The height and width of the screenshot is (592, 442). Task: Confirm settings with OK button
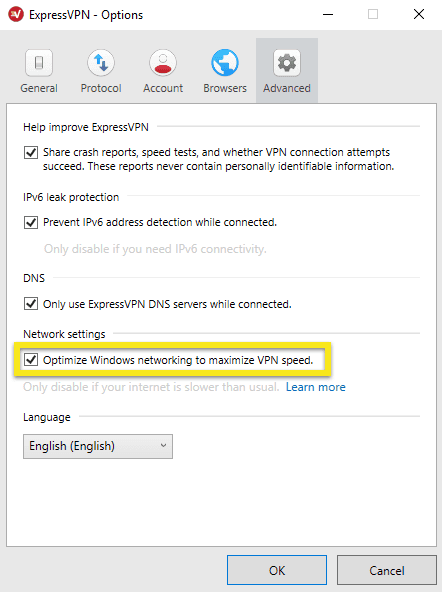click(277, 570)
